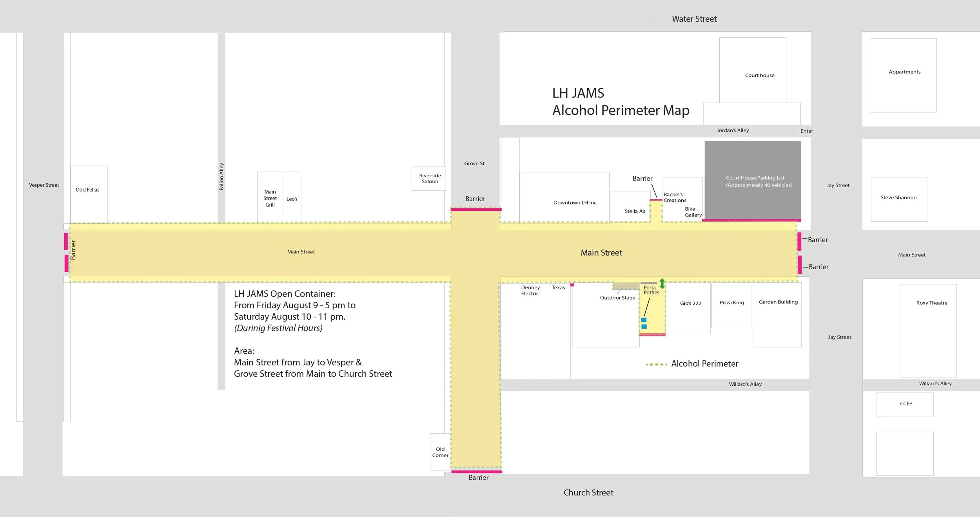Click the upper blue porta potty square
This screenshot has width=980, height=517.
644,320
